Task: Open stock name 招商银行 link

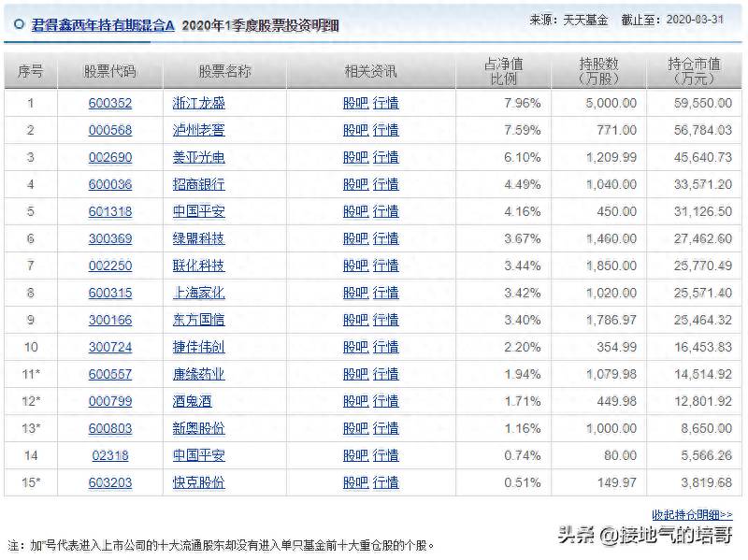Action: pos(198,184)
